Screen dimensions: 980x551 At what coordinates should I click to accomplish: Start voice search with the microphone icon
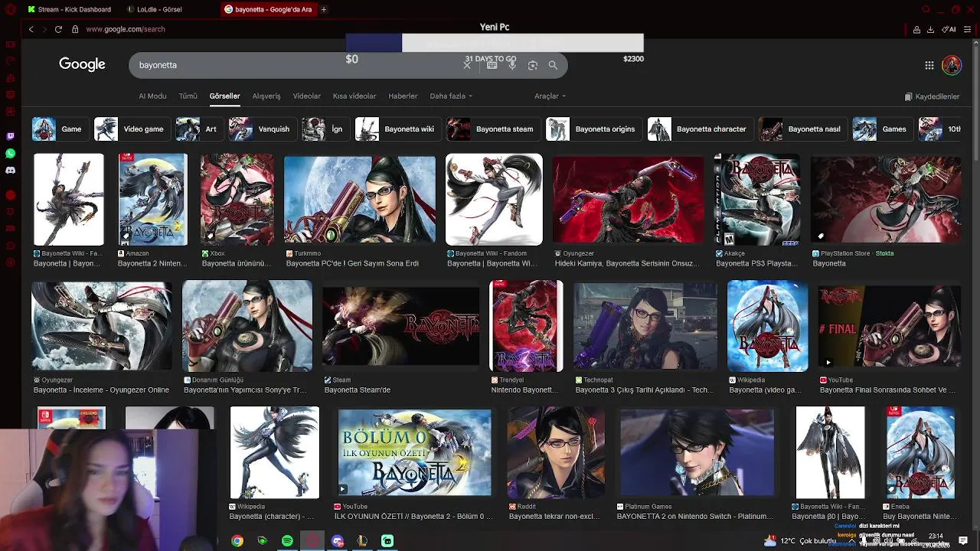(x=512, y=65)
